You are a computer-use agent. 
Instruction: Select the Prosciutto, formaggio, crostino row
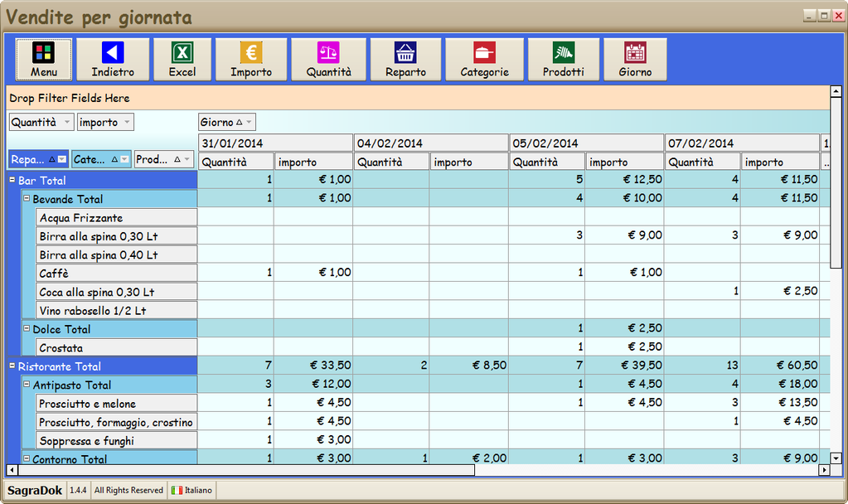pyautogui.click(x=116, y=422)
